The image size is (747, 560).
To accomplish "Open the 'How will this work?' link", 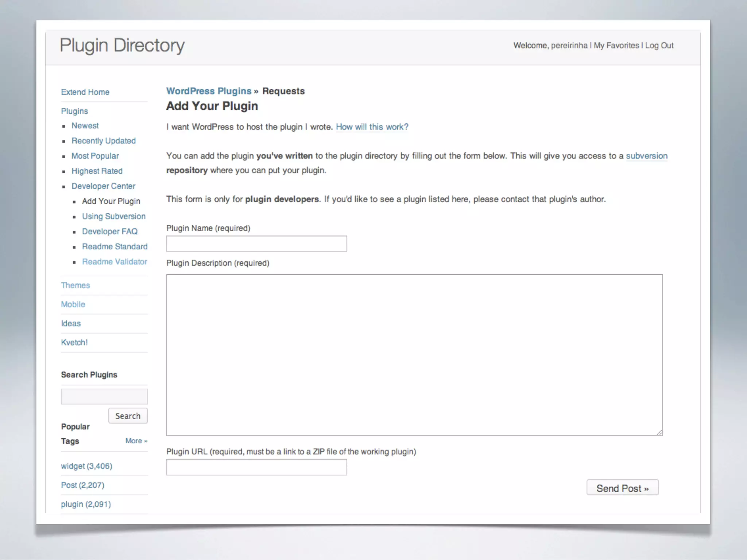I will [x=372, y=127].
